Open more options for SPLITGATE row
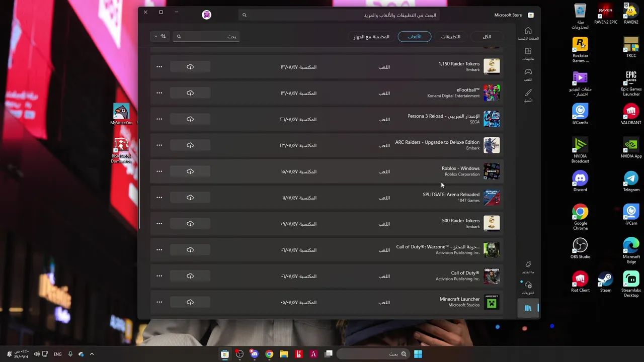This screenshot has height=362, width=644. point(159,198)
